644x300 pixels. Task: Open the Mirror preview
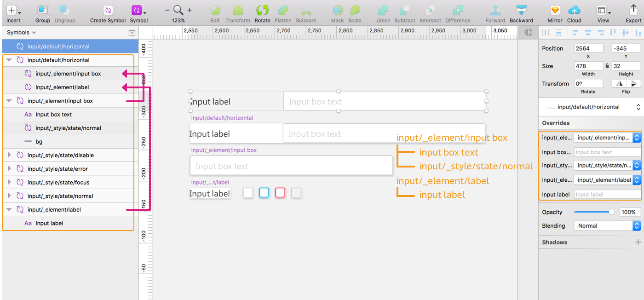(555, 11)
